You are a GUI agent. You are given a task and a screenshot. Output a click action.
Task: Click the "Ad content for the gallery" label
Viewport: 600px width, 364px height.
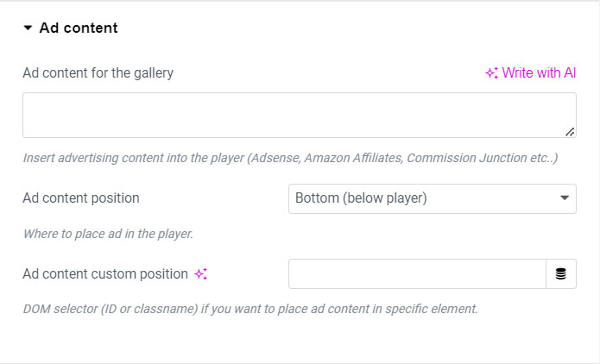(98, 73)
